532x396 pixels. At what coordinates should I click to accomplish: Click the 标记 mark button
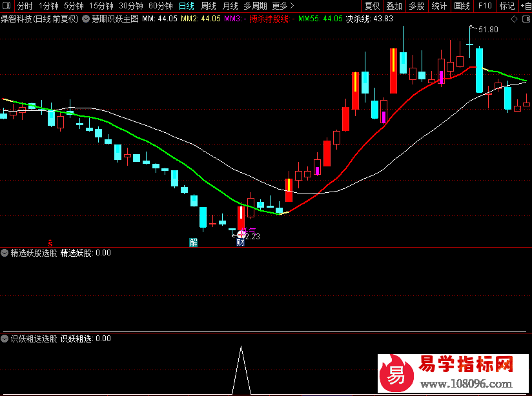pos(507,6)
